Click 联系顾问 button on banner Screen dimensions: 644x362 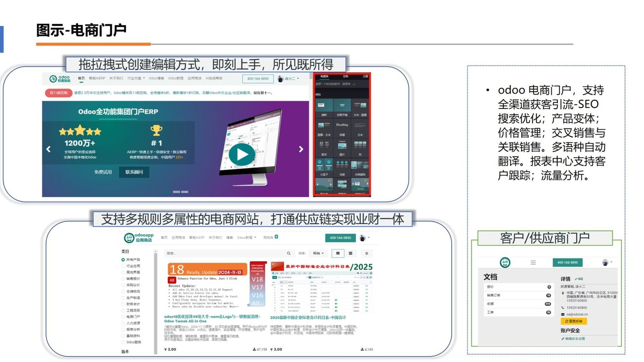134,172
